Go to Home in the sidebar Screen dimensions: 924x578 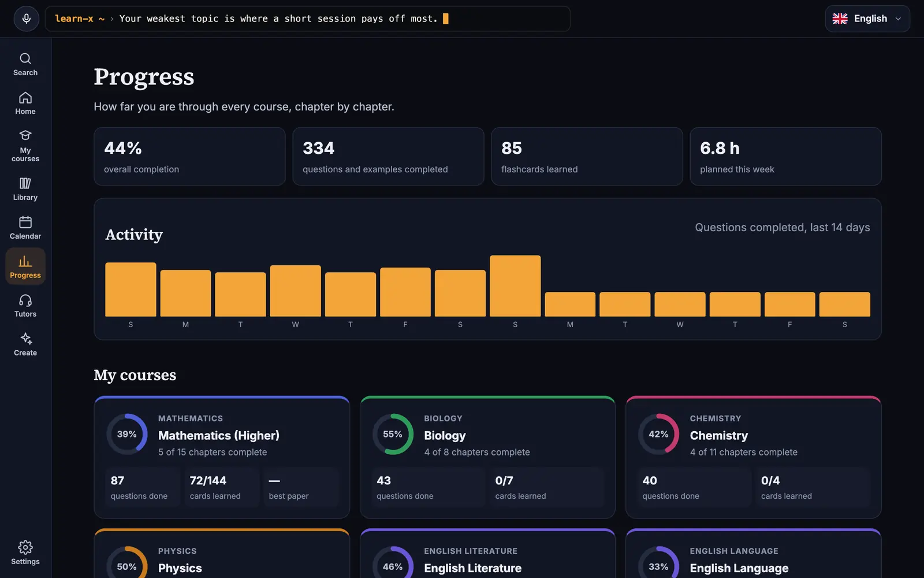pyautogui.click(x=25, y=103)
